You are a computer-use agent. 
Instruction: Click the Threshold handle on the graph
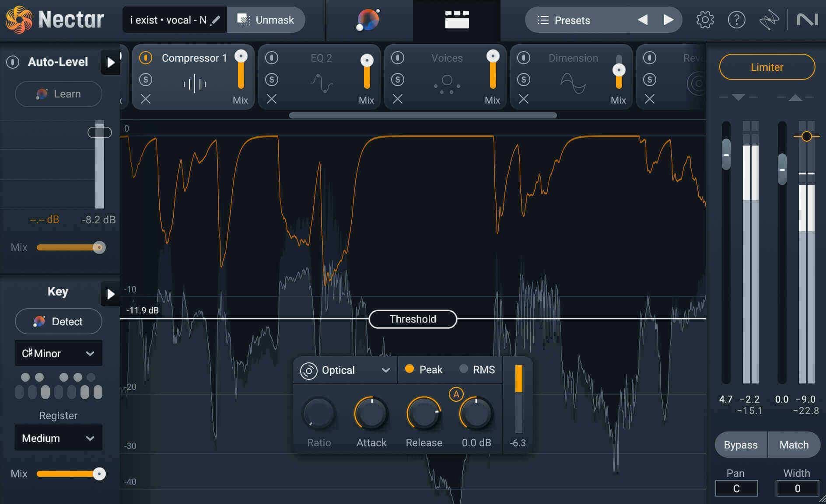413,319
